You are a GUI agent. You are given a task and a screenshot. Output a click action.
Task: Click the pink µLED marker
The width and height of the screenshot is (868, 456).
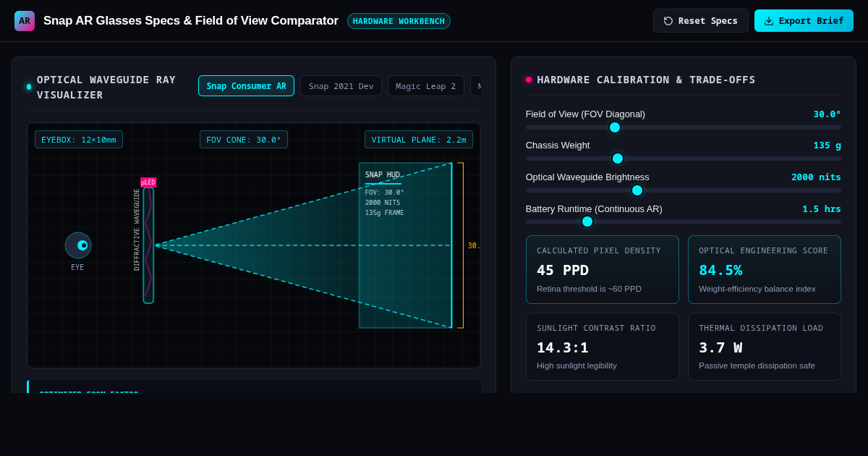coord(148,182)
